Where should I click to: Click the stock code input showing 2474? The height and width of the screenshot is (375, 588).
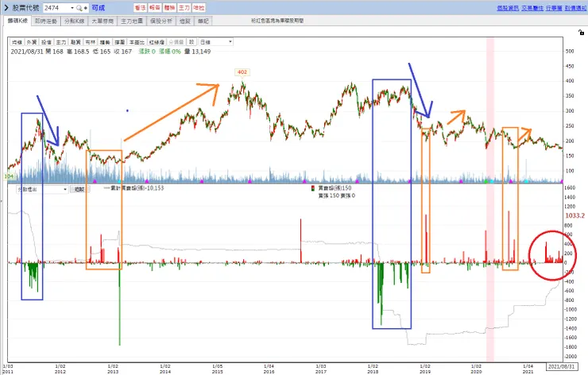tap(56, 8)
